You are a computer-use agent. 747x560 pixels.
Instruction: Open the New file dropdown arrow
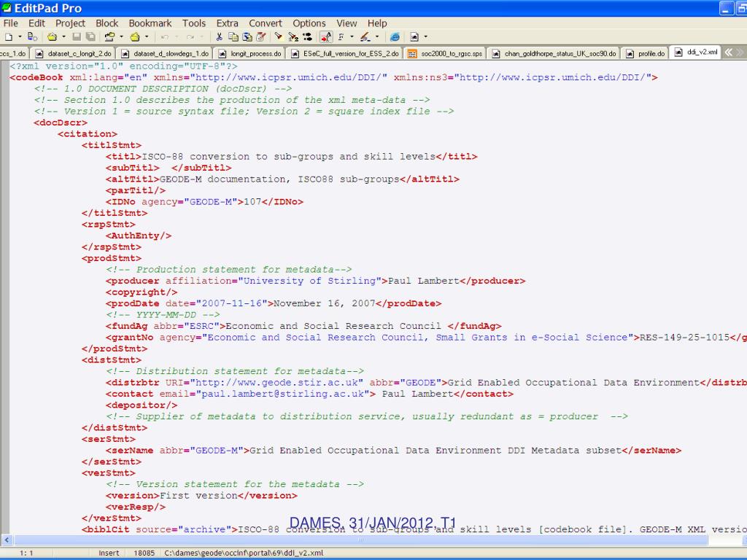20,36
